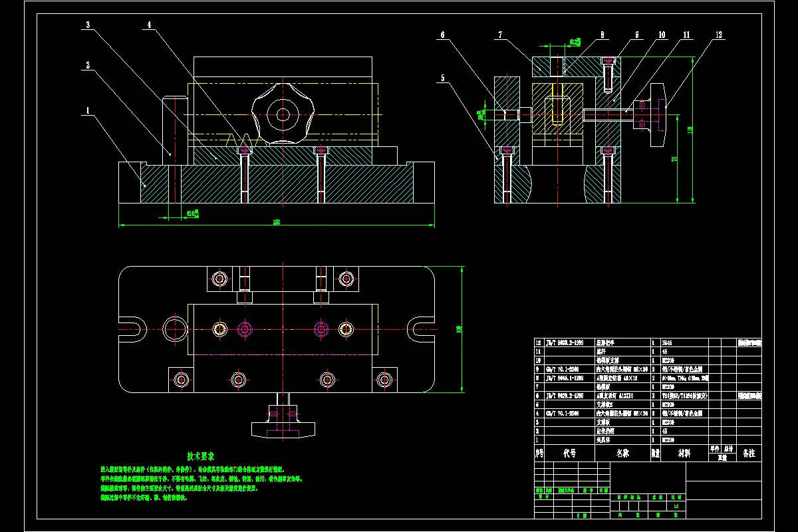Select material 45 in parts list row 2
This screenshot has height=532, width=798.
click(665, 431)
